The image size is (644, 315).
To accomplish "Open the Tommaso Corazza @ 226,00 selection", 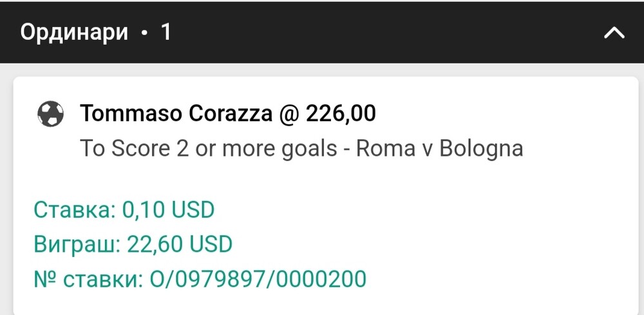I will click(228, 113).
